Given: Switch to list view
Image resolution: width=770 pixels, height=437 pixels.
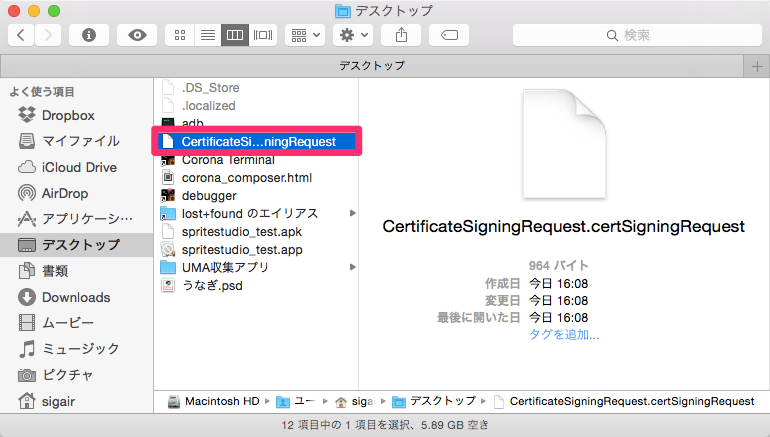Looking at the screenshot, I should 208,35.
